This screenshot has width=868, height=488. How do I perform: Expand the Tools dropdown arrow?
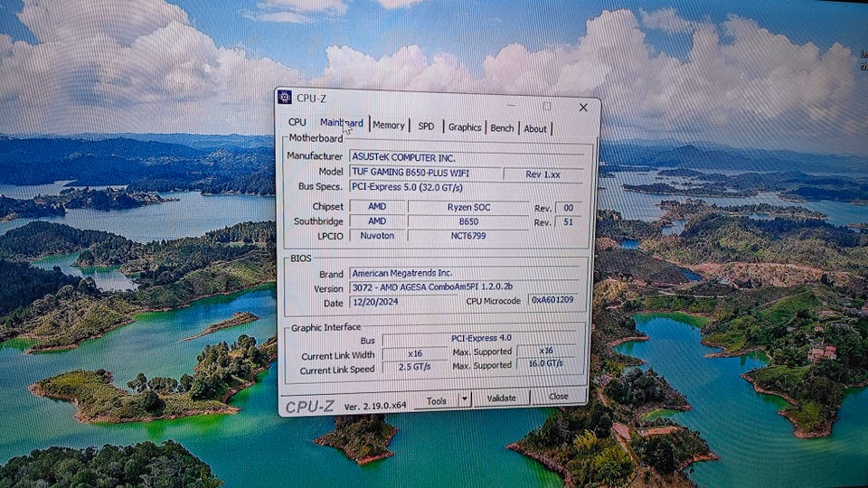[x=465, y=399]
